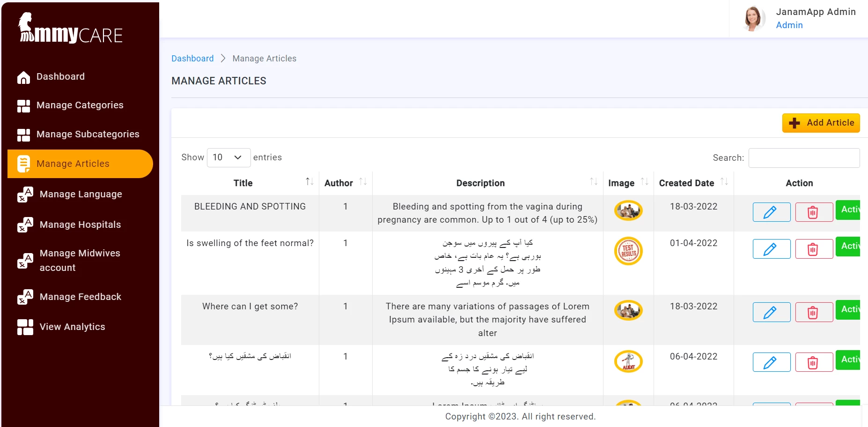Click inside the Search field

coord(804,157)
